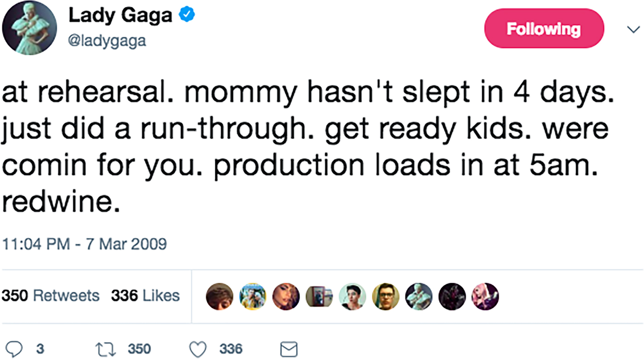Click first liker avatar with brown hair

pyautogui.click(x=219, y=296)
